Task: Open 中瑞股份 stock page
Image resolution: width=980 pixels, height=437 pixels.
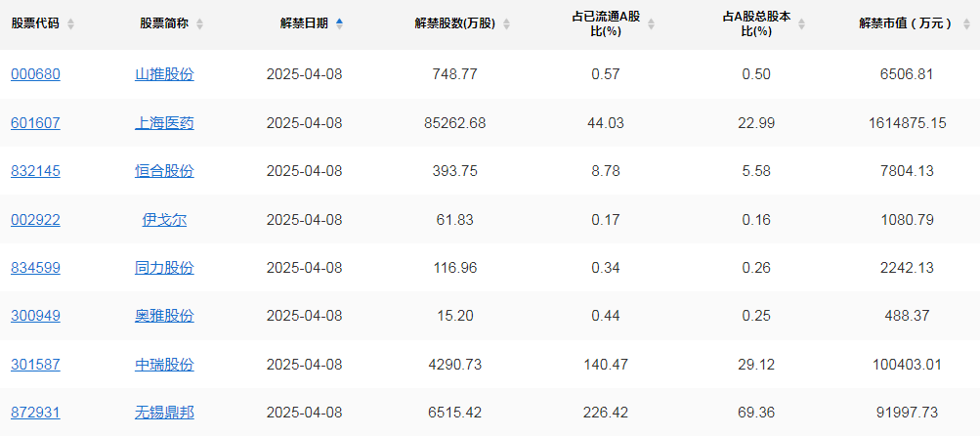Action: tap(164, 365)
